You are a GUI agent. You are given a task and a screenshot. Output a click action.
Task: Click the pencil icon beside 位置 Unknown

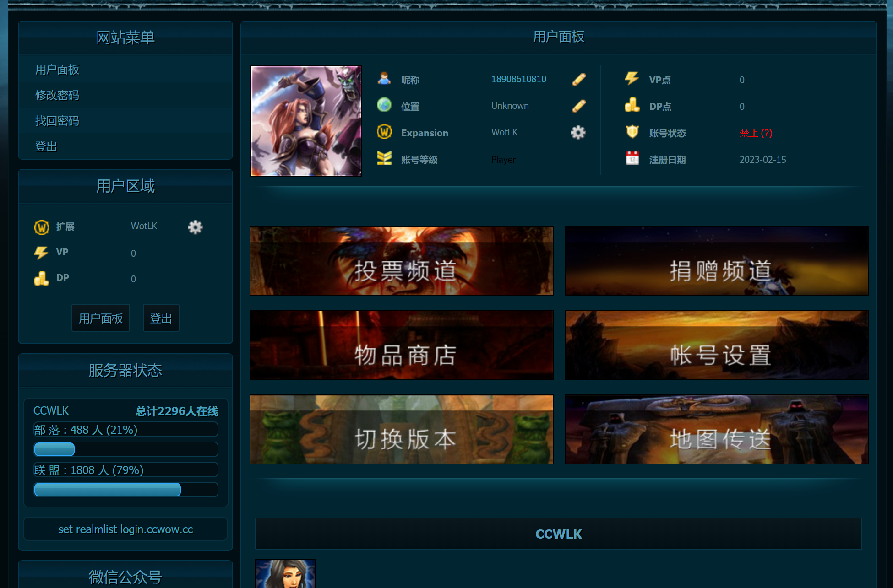pos(578,106)
